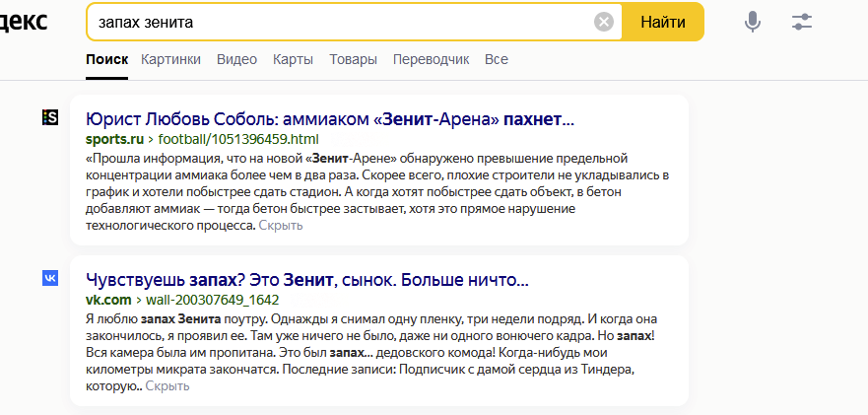Select the Поиск tab
The image size is (868, 415).
point(106,59)
